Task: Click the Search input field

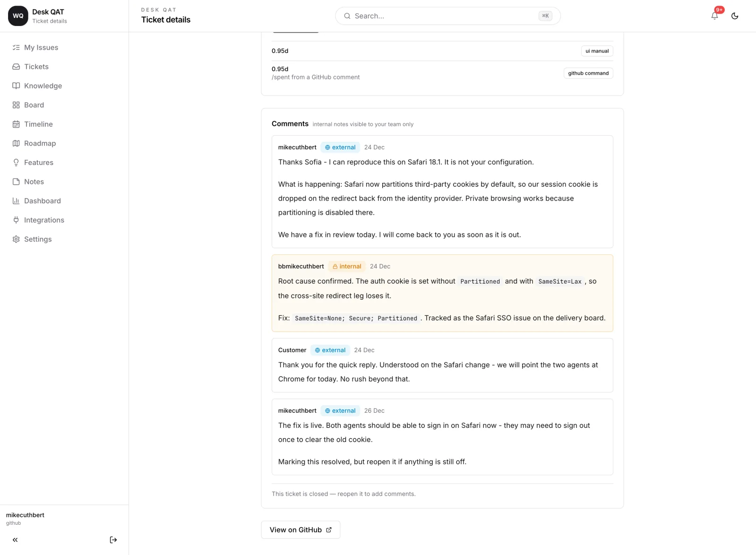Action: click(447, 16)
